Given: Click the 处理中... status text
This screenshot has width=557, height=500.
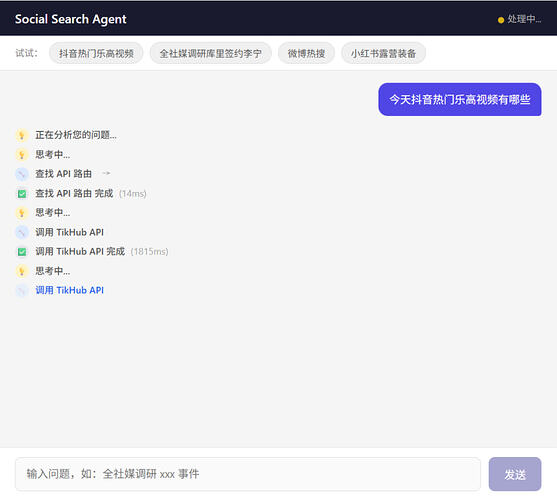Looking at the screenshot, I should click(x=524, y=20).
